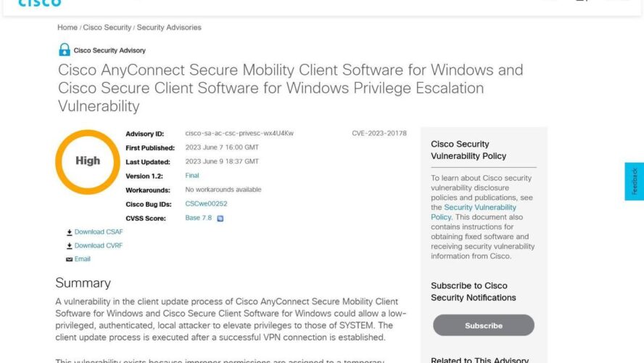Screen dimensions: 644x363
Task: Click the Download CSAF link
Action: (x=99, y=232)
